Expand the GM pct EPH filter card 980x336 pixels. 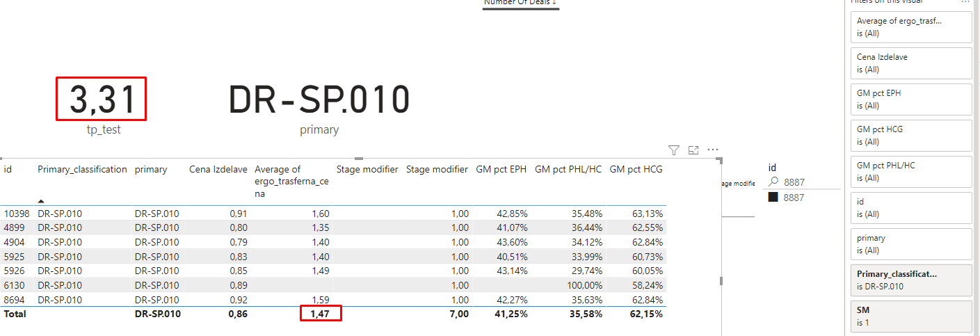[x=911, y=99]
